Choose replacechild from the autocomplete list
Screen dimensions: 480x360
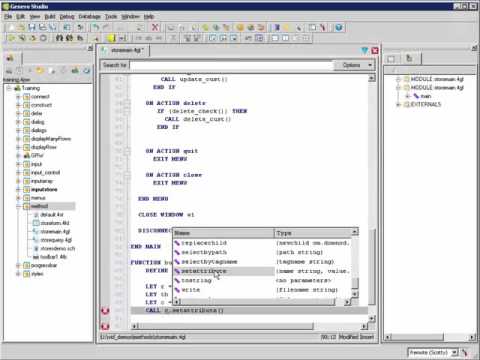click(x=204, y=243)
